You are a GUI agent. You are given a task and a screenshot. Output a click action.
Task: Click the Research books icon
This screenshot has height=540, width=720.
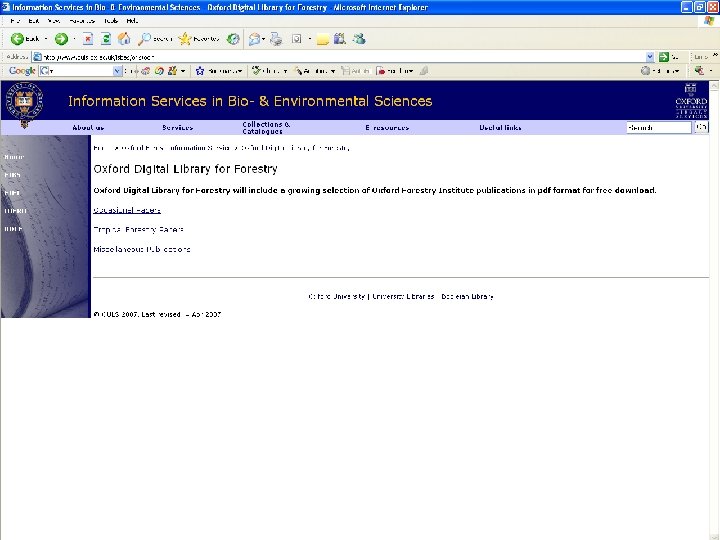tap(340, 39)
